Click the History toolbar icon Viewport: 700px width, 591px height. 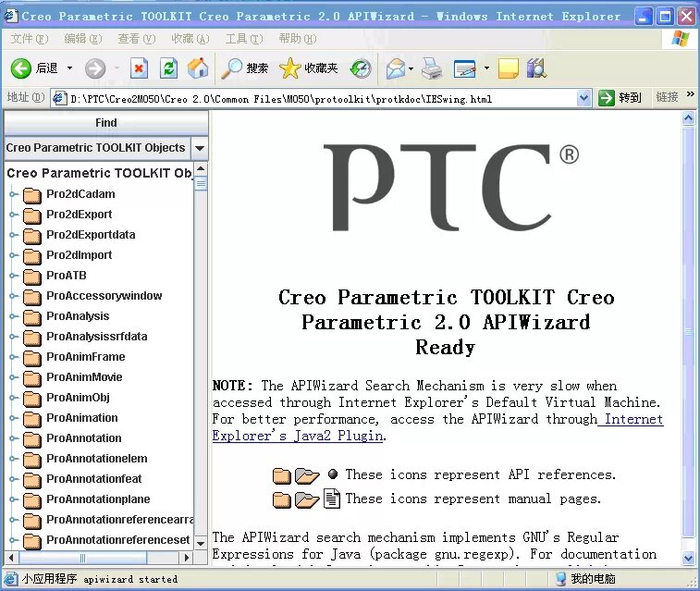pos(361,68)
